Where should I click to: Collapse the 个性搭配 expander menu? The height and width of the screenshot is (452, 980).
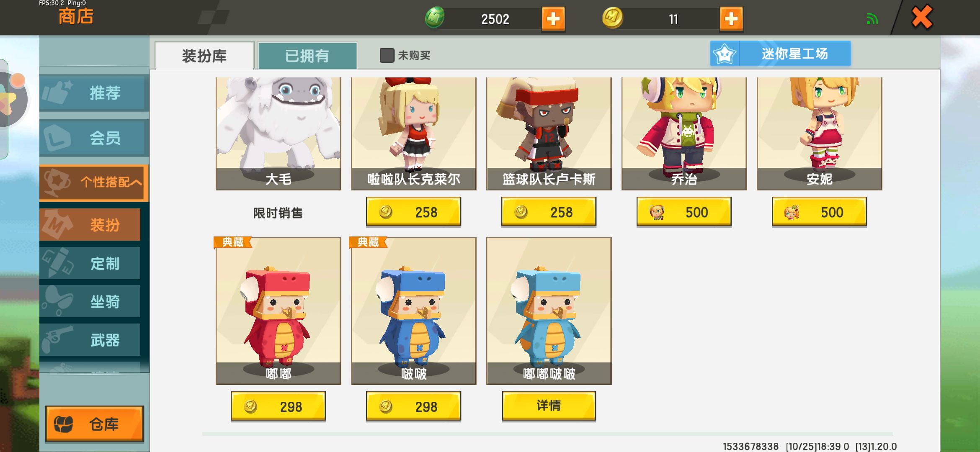pos(94,182)
